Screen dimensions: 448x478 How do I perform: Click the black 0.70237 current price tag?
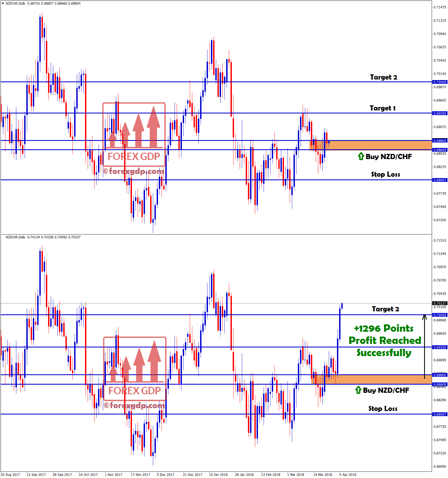[440, 303]
